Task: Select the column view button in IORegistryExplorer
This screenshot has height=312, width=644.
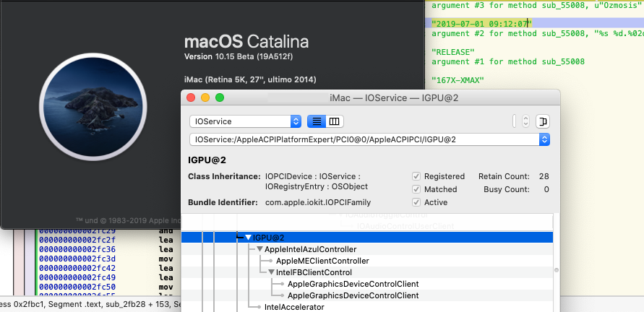Action: (335, 121)
